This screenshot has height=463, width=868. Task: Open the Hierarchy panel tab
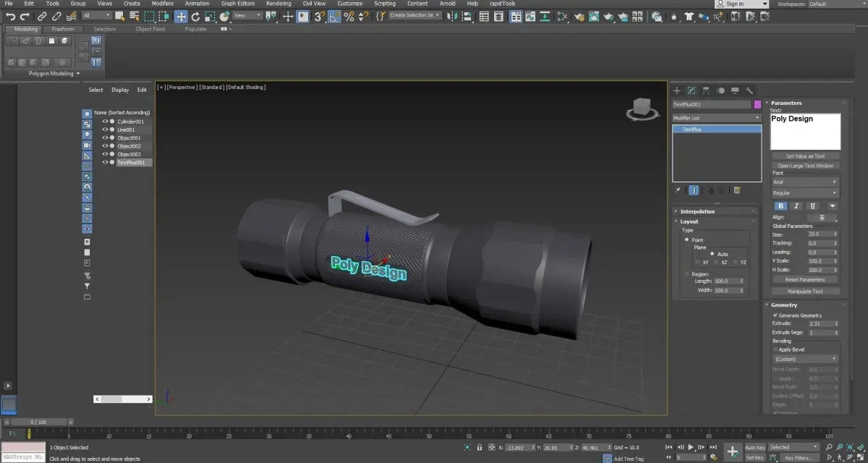(706, 91)
